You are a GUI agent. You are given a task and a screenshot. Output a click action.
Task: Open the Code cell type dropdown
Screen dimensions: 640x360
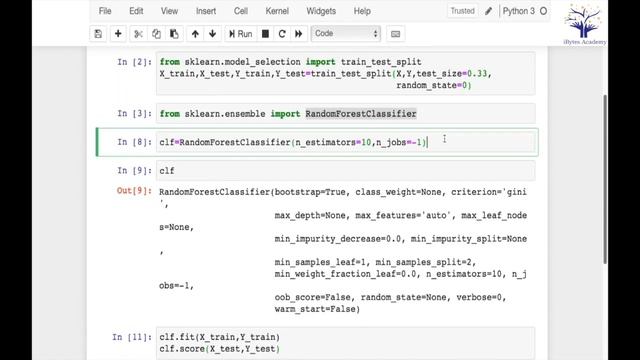click(346, 33)
